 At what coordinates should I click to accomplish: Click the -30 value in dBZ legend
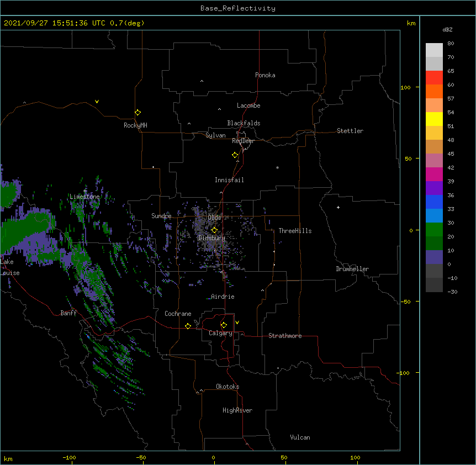452,292
